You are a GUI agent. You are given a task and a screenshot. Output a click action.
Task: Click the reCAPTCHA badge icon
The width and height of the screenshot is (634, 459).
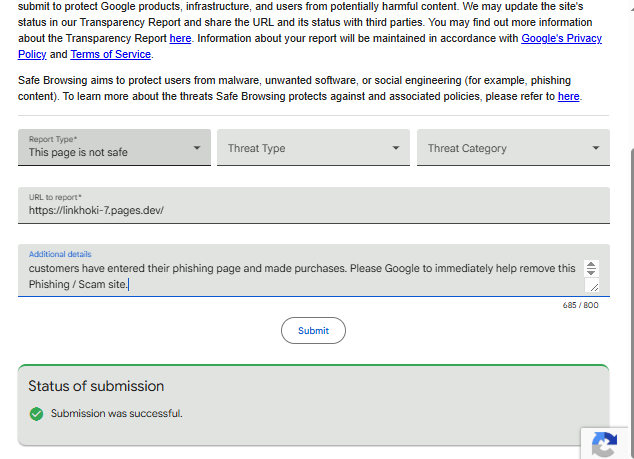604,445
